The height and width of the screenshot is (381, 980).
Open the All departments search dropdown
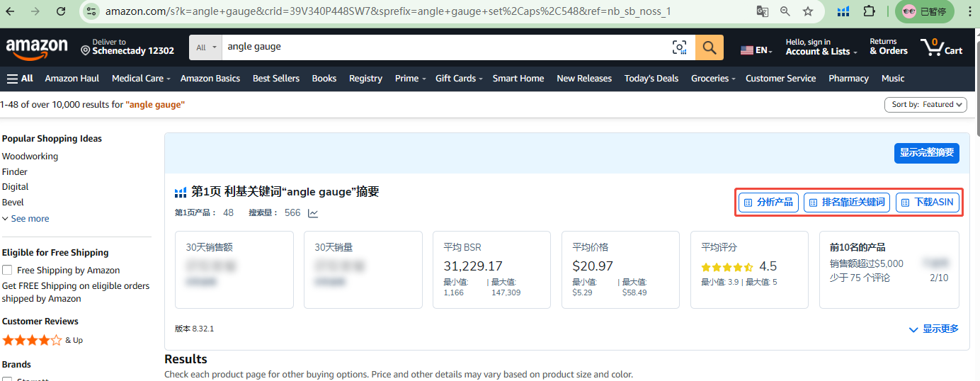(x=205, y=47)
